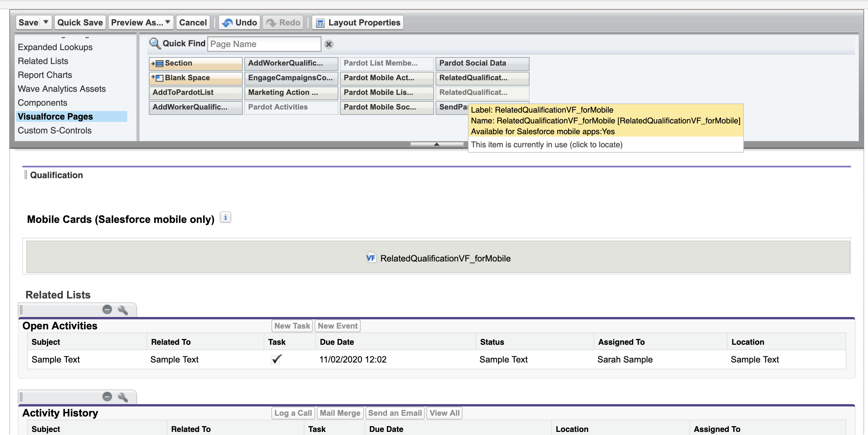Open the Layout Properties dialog
The width and height of the screenshot is (868, 435).
(358, 23)
